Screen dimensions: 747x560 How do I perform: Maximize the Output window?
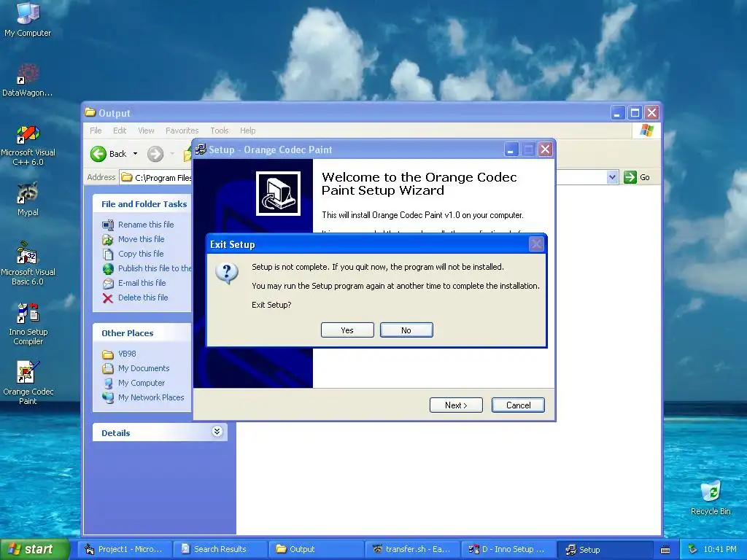(635, 113)
